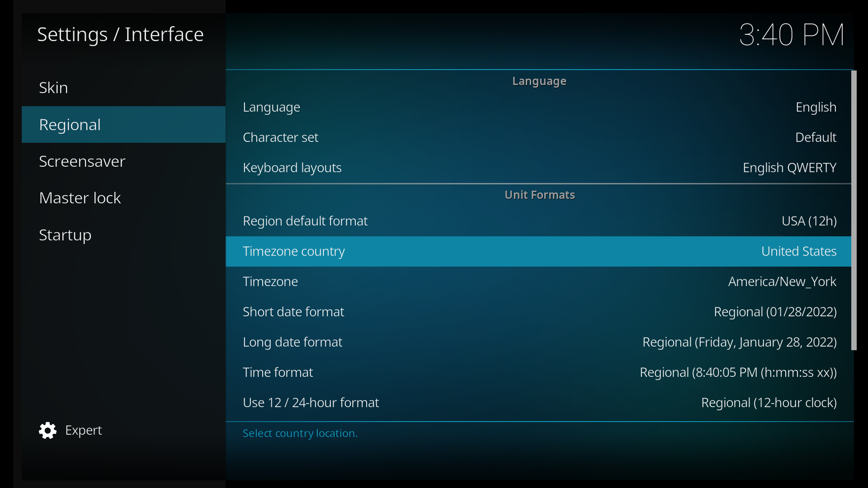This screenshot has width=868, height=488.
Task: Open Keyboard layouts set to English QWERTY
Action: (539, 167)
